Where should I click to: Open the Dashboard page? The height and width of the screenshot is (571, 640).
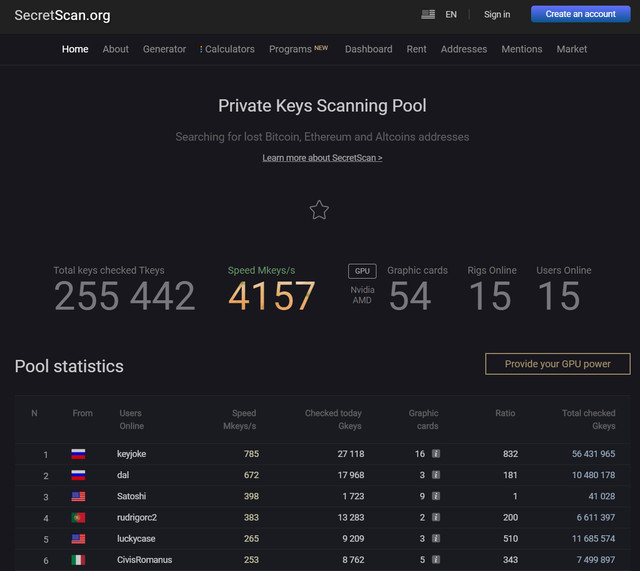[x=369, y=49]
